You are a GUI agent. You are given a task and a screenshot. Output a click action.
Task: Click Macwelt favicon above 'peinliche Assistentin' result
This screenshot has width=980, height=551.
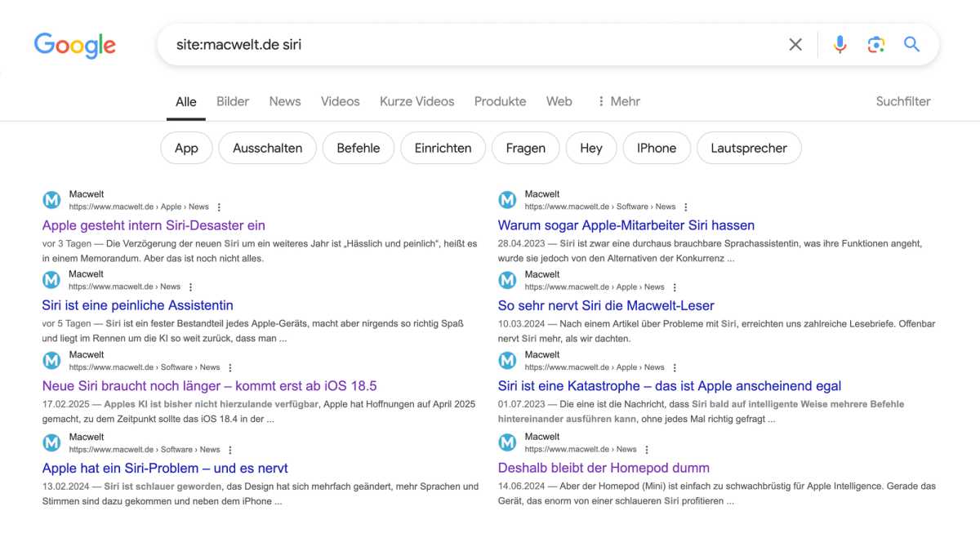[x=51, y=280]
